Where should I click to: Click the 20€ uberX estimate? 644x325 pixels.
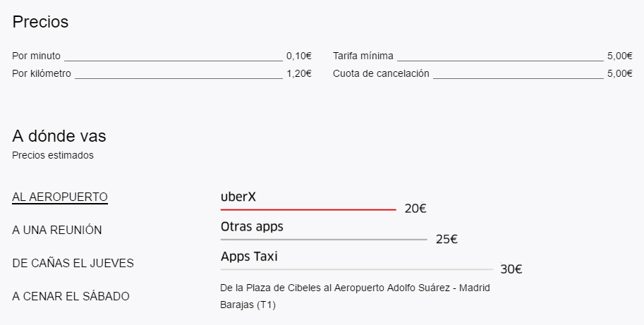pos(415,209)
